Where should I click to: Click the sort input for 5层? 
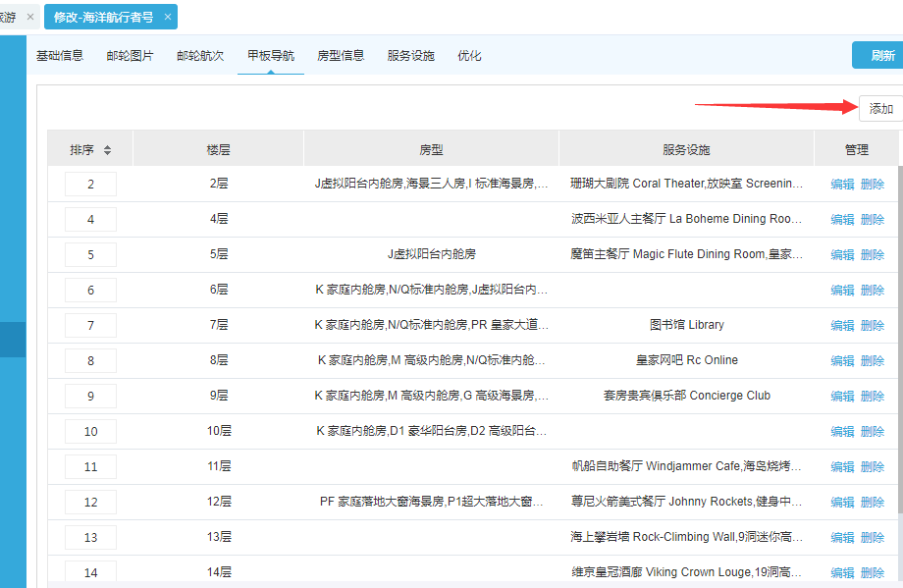[x=90, y=255]
